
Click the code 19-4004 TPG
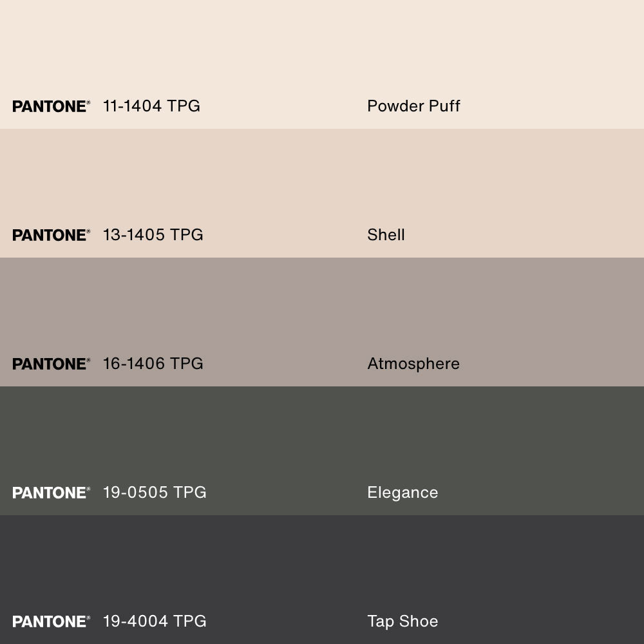click(155, 621)
